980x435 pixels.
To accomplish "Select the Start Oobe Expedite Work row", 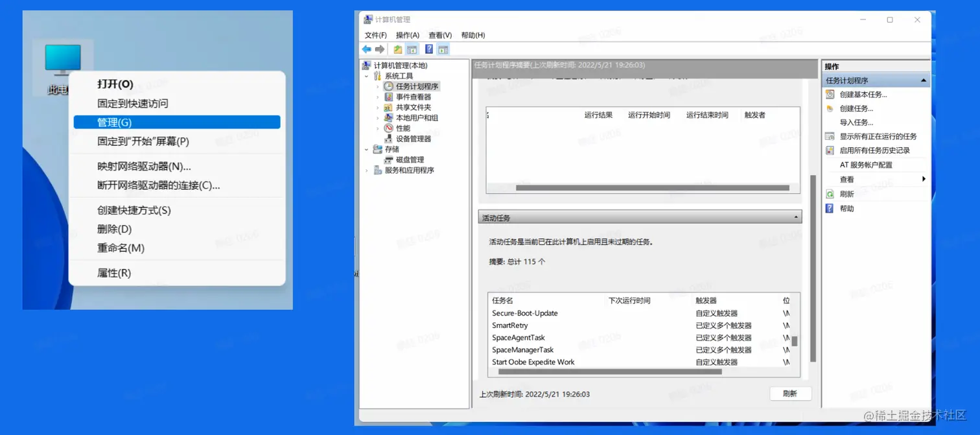I will click(x=640, y=362).
